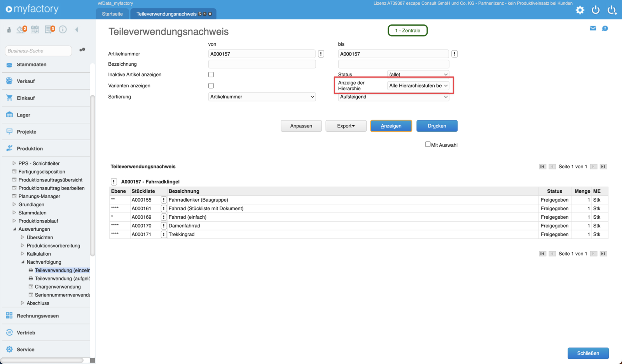Open Teileverwendung (aufgelöst) in the tree
This screenshot has width=622, height=364.
62,279
